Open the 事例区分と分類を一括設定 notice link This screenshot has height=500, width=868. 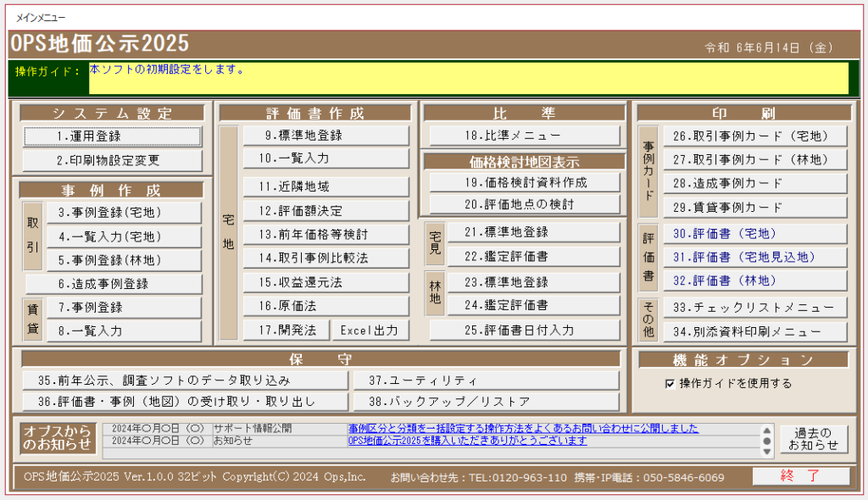523,429
